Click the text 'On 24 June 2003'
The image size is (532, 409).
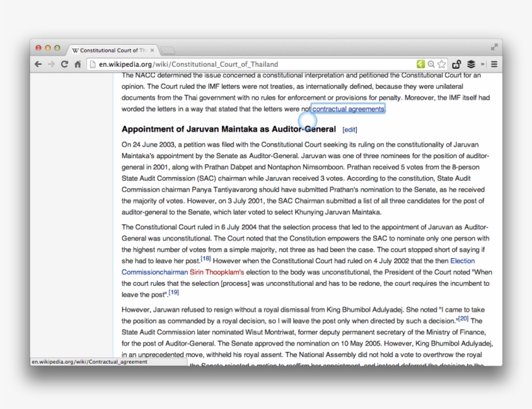(148, 145)
